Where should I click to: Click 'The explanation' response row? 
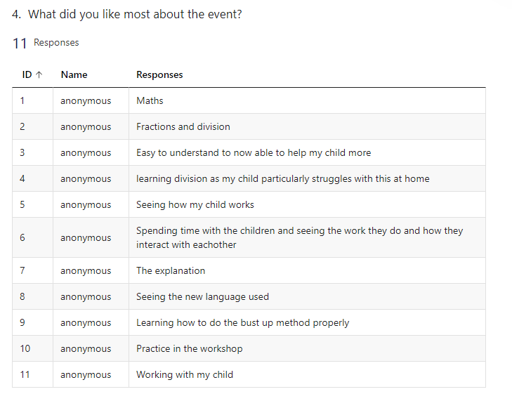pos(249,270)
